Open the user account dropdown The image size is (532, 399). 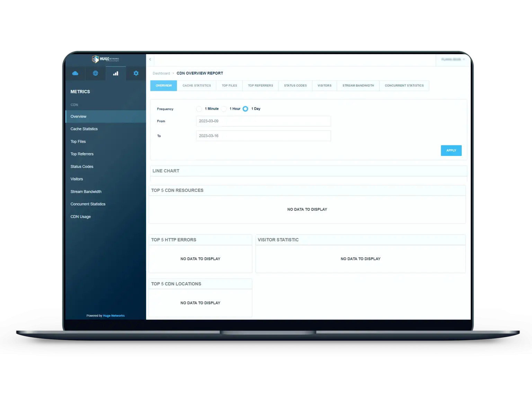point(453,60)
